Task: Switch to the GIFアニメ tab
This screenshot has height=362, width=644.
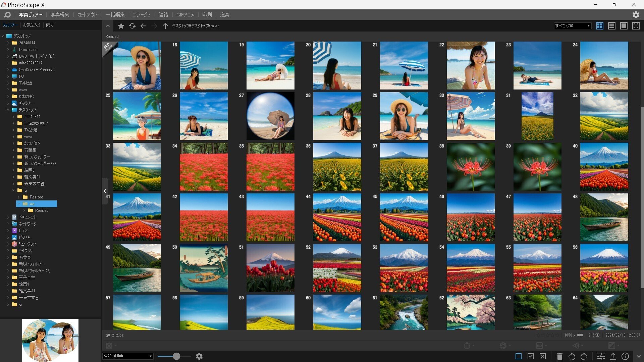Action: pos(185,14)
